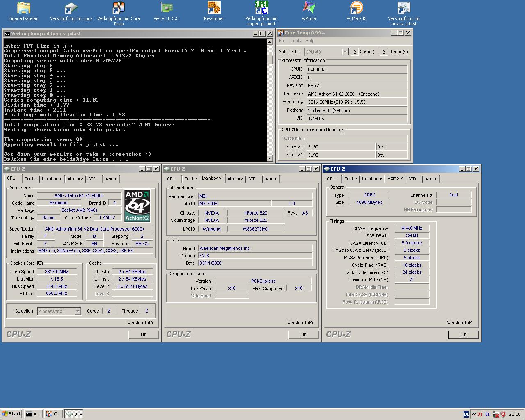Click DRAM Frequency value 414.6 MHz
Screen dimensions: 525x420
pos(412,228)
